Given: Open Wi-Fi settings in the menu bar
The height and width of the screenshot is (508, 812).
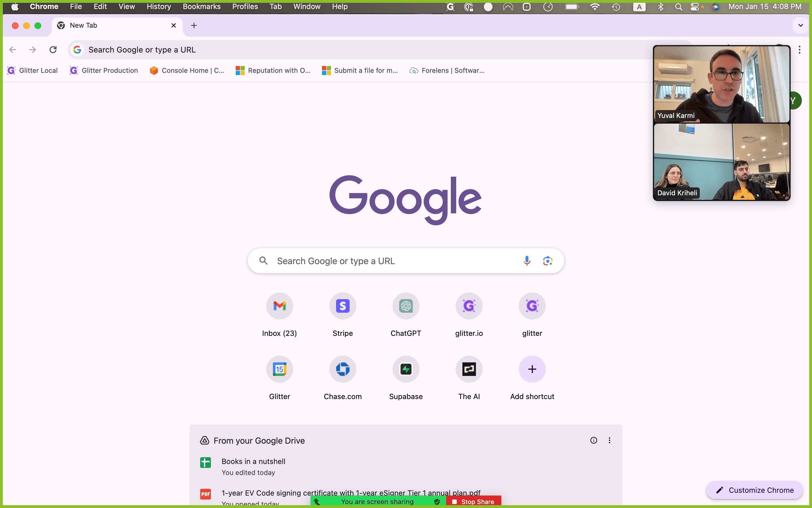Looking at the screenshot, I should (x=595, y=7).
